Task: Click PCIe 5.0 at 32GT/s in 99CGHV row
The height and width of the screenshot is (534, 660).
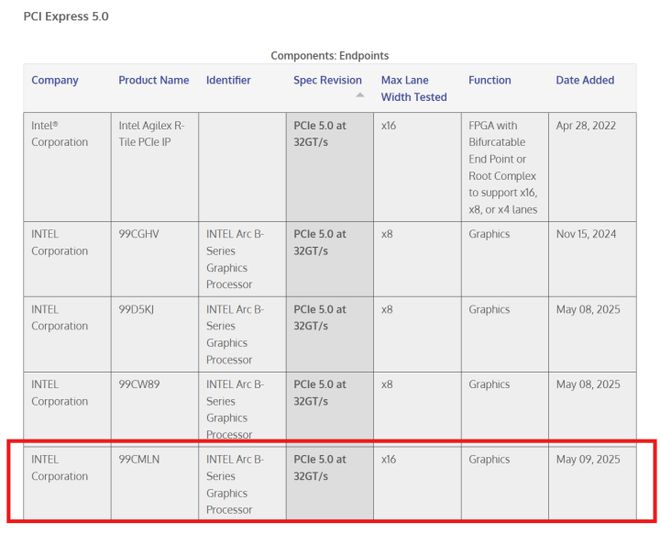Action: (x=320, y=242)
